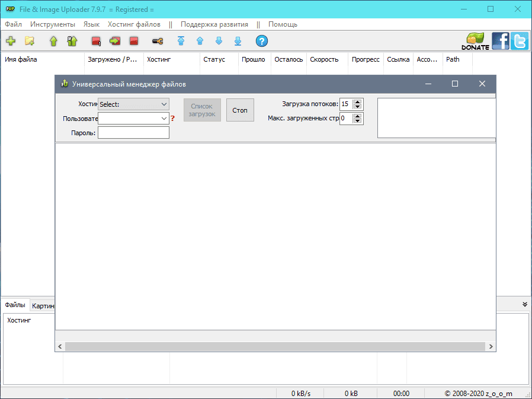Maximize the Универсальный менеджер файлов dialog

455,84
